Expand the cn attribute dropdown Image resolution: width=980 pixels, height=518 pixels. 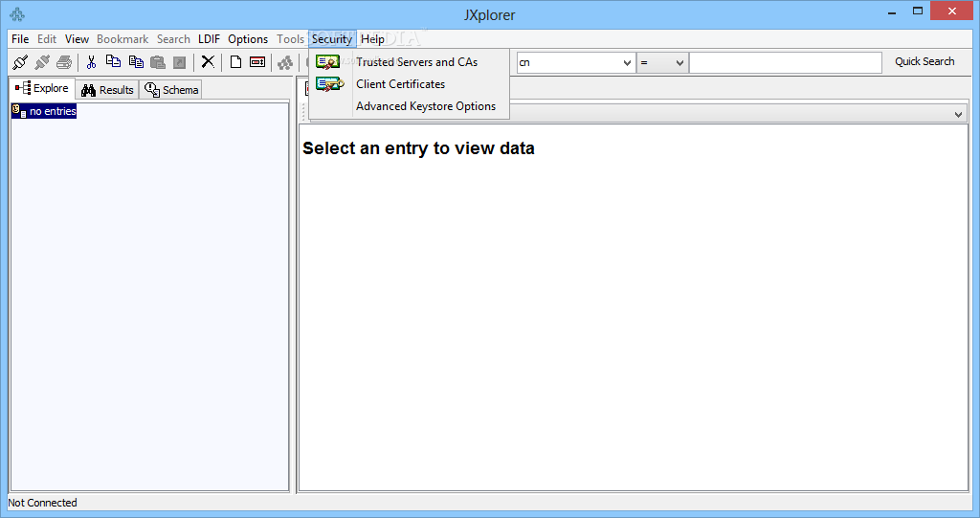point(627,62)
